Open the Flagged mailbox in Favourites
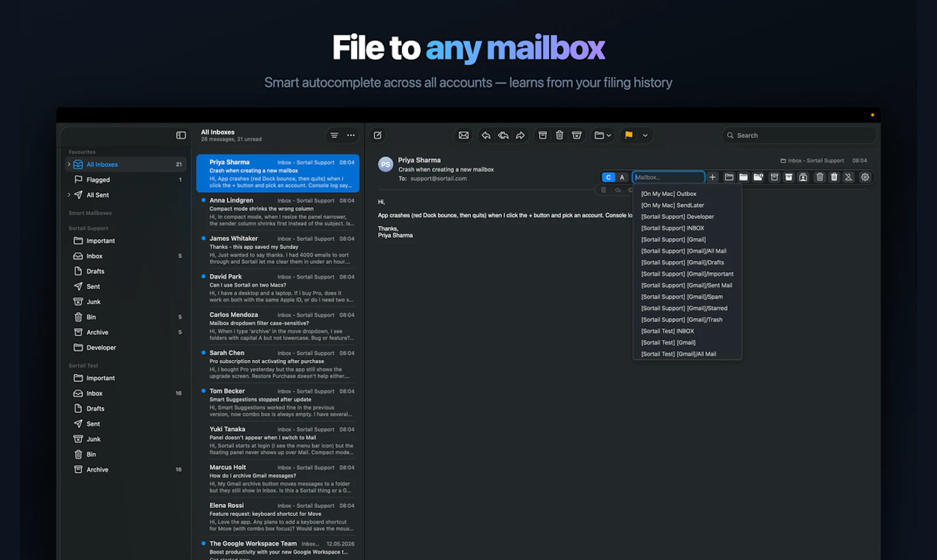The image size is (937, 560). point(125,180)
